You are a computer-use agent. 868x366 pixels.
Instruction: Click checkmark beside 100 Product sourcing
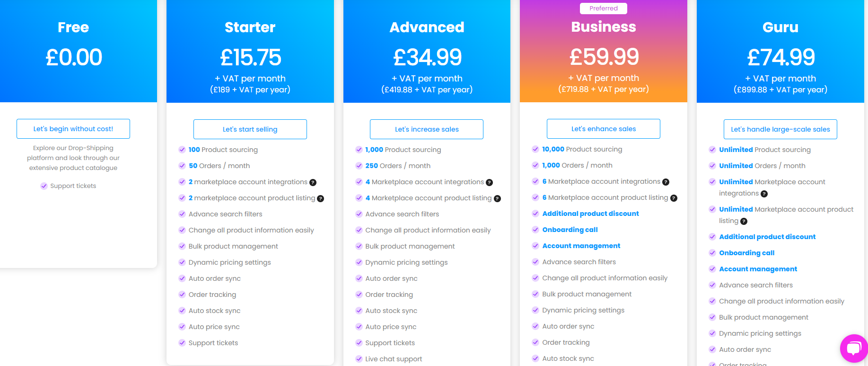[x=182, y=150]
